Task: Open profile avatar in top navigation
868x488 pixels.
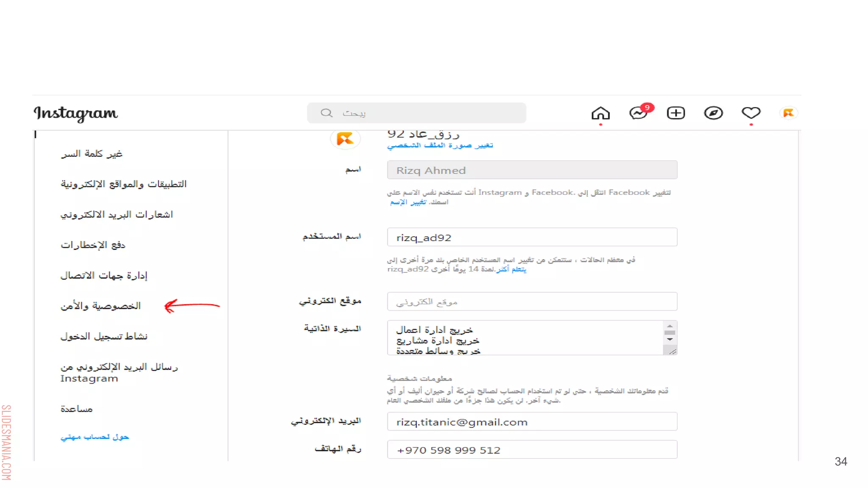Action: tap(788, 113)
